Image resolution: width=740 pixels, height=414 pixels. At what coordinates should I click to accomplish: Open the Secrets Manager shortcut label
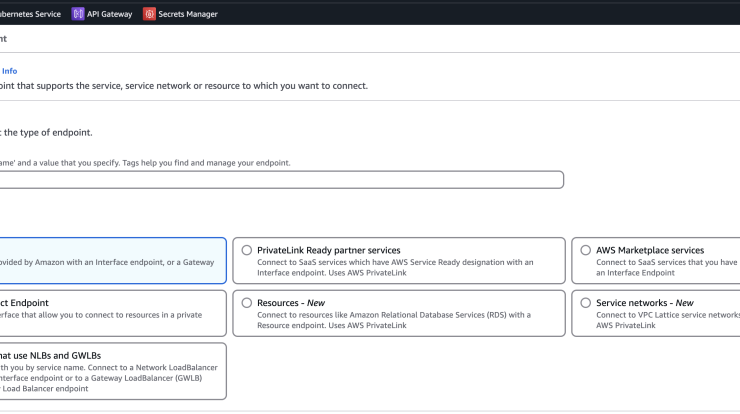click(188, 14)
